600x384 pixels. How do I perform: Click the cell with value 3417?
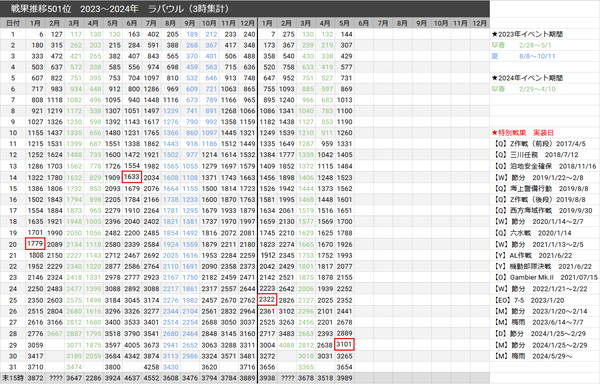35,356
